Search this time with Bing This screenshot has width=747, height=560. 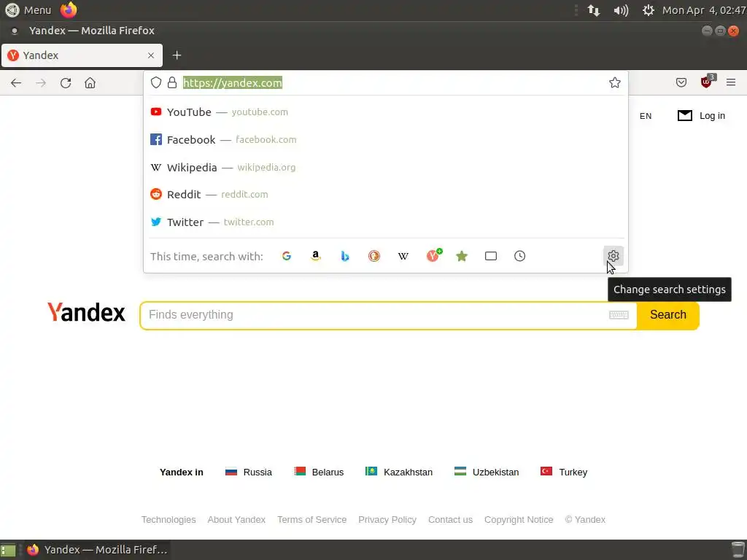pyautogui.click(x=345, y=256)
